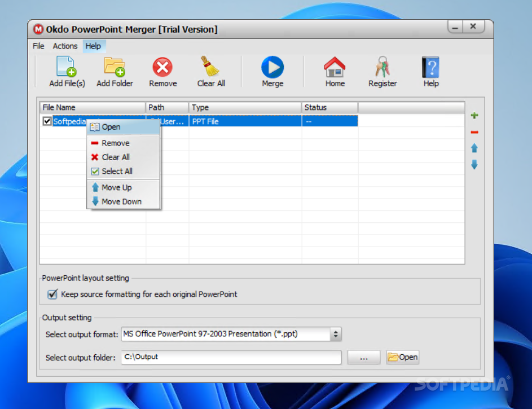Click the Add Folder toolbar icon

pos(115,67)
